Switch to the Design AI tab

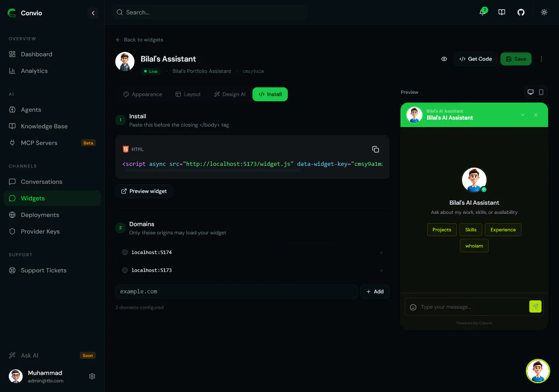[x=230, y=94]
